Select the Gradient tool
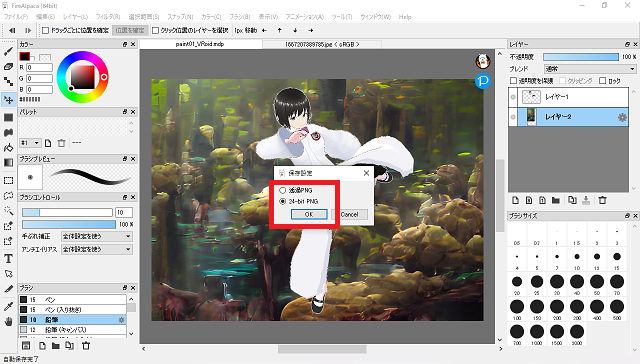640x364 pixels. coord(8,162)
